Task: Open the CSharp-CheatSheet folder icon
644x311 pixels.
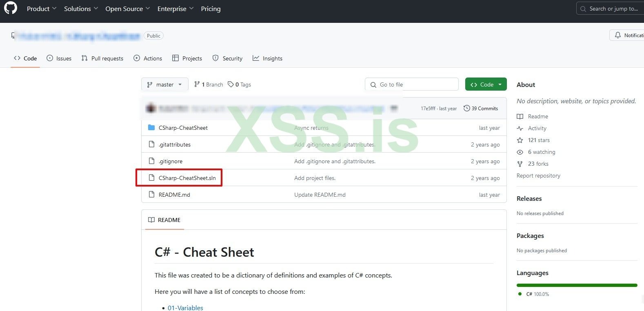Action: (x=151, y=127)
